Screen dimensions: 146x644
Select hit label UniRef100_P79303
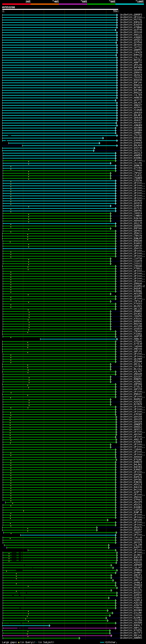click(131, 304)
